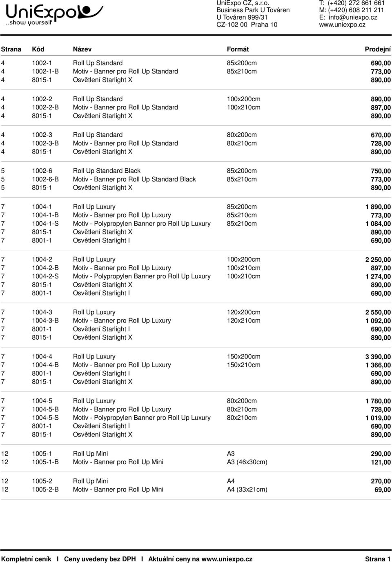Select the Kód column header

pyautogui.click(x=38, y=49)
